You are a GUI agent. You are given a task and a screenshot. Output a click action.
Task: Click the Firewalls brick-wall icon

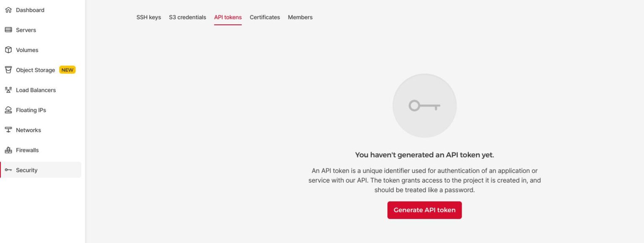click(8, 150)
